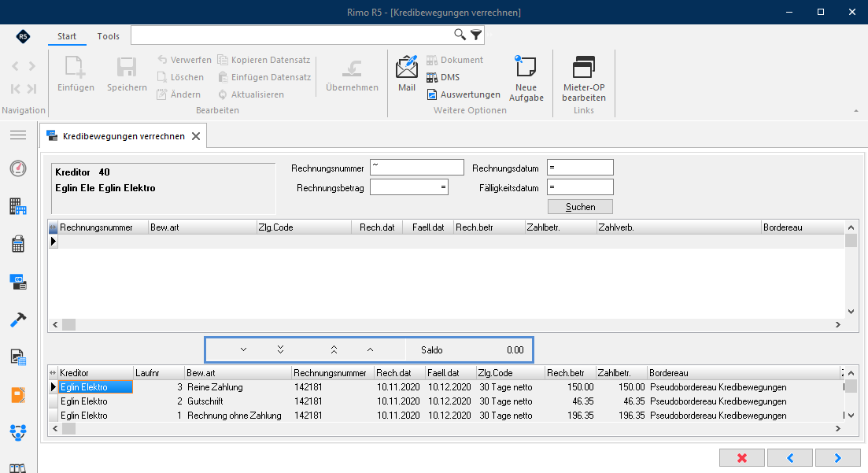
Task: Sort by upper grid Zahlverb. column
Action: 678,227
